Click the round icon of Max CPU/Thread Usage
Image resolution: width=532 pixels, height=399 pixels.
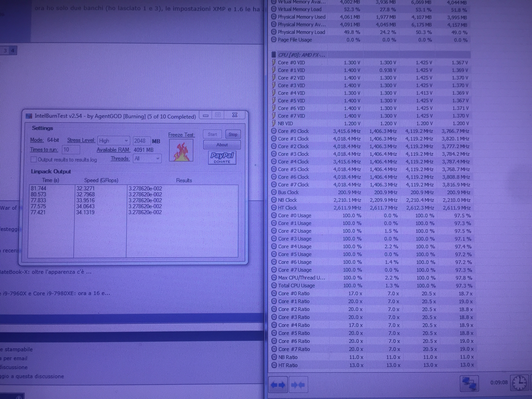click(x=274, y=278)
